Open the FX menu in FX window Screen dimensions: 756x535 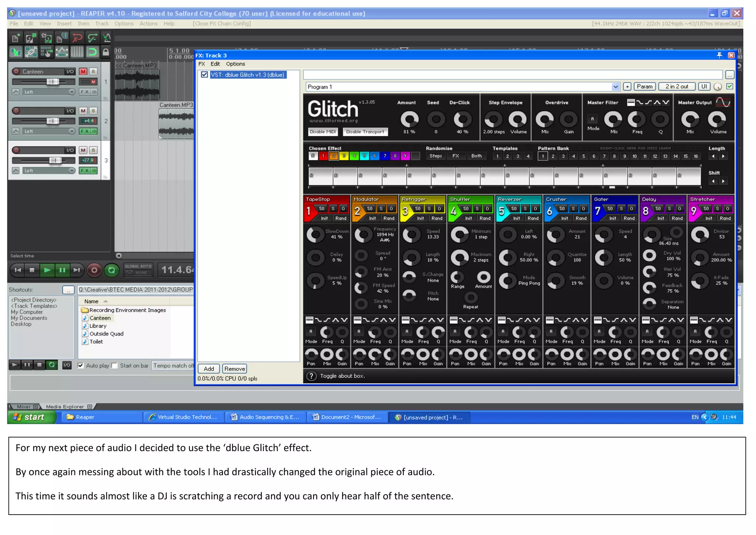pyautogui.click(x=202, y=64)
